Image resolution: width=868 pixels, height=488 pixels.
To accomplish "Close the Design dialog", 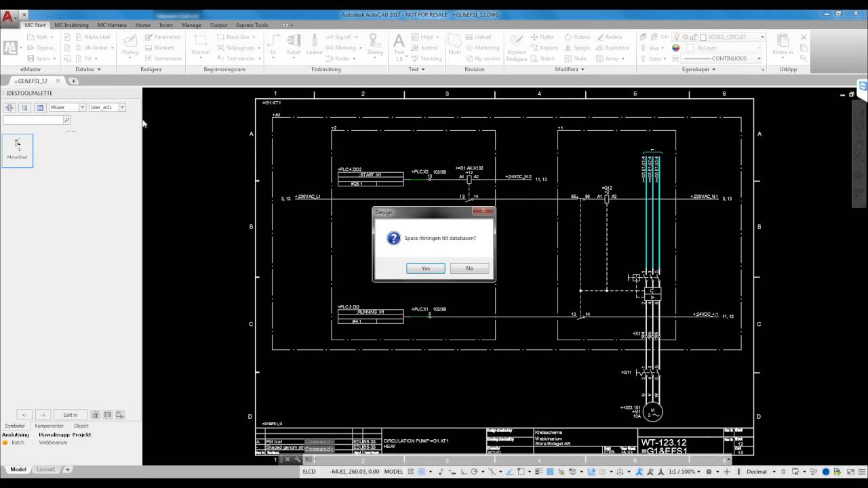I will point(483,211).
